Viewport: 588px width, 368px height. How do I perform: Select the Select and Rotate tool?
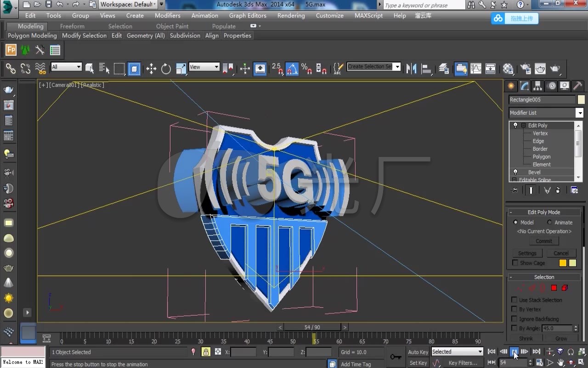click(x=166, y=68)
